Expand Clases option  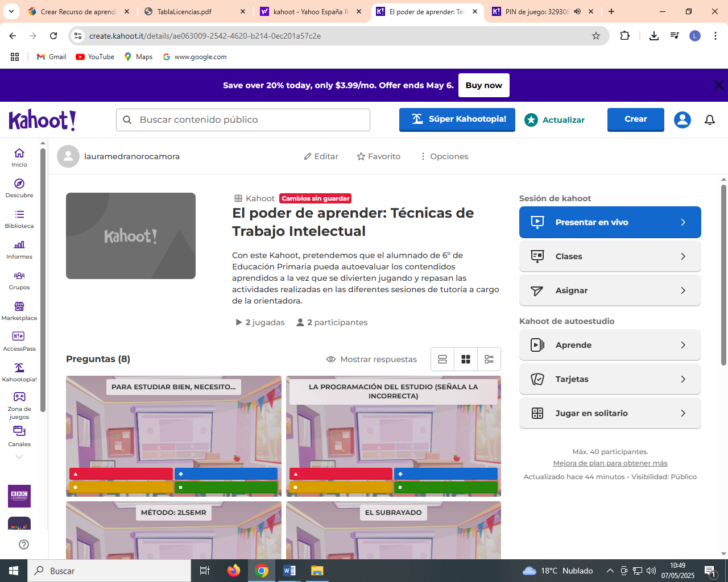click(610, 256)
